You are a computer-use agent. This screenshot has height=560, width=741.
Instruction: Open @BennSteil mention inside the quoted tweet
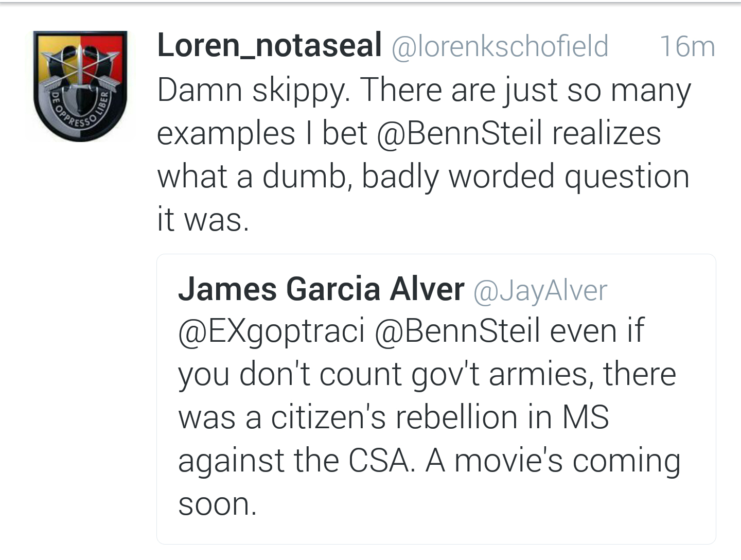(457, 330)
